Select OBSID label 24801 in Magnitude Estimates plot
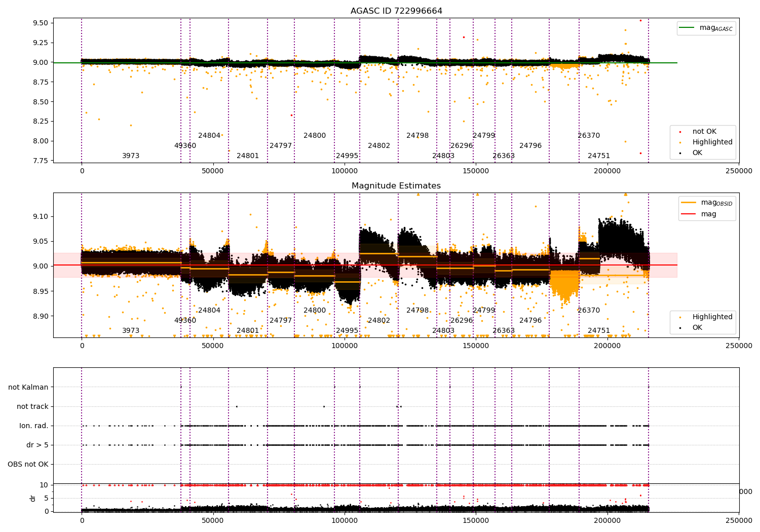This screenshot has height=532, width=760. click(x=248, y=331)
